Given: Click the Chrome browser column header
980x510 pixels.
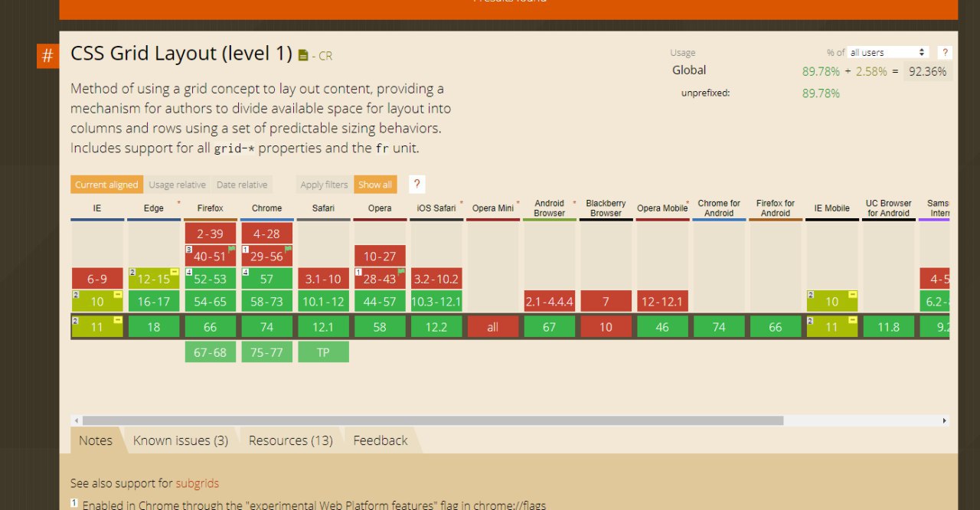Looking at the screenshot, I should click(266, 208).
